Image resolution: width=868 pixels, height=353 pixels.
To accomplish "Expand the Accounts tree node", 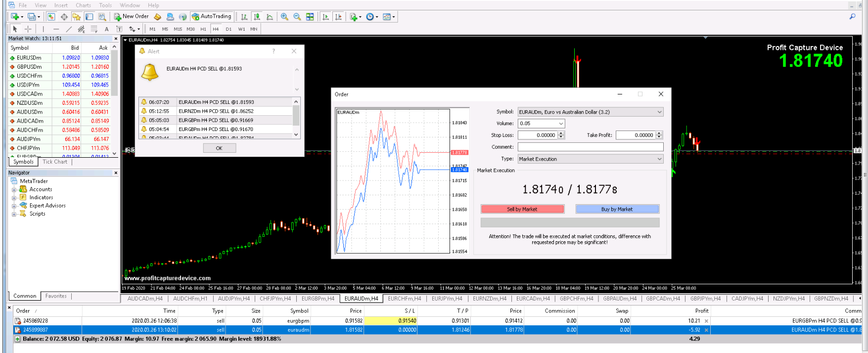I will pyautogui.click(x=14, y=189).
